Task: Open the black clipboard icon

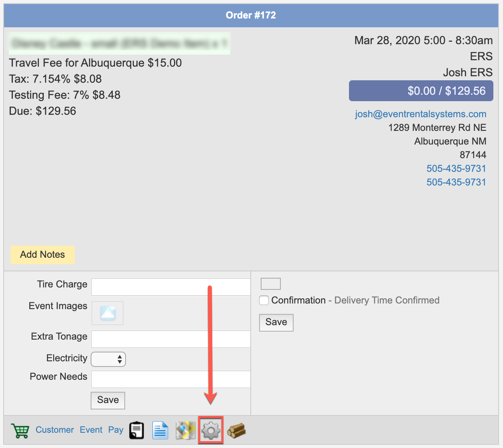Action: 136,430
